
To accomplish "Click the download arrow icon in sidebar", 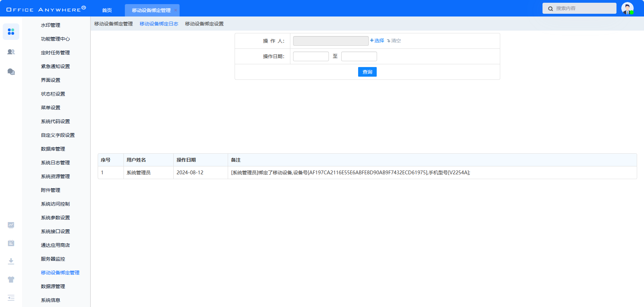I will 11,261.
